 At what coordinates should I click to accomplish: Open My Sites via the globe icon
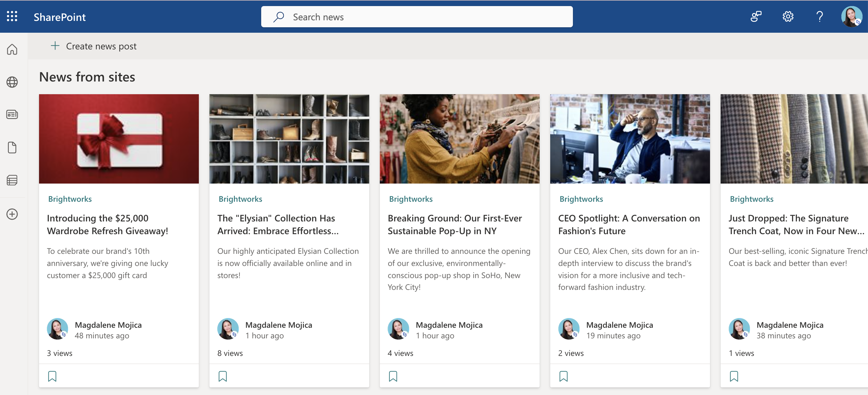[x=12, y=81]
